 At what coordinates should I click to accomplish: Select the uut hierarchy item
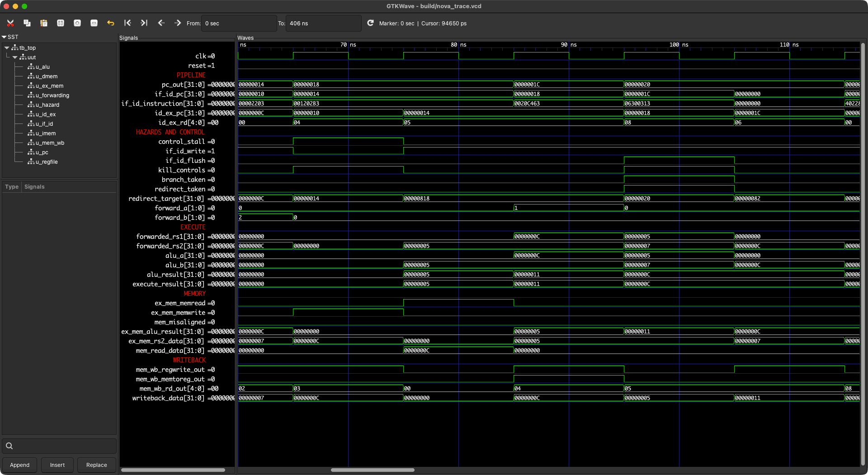[32, 57]
